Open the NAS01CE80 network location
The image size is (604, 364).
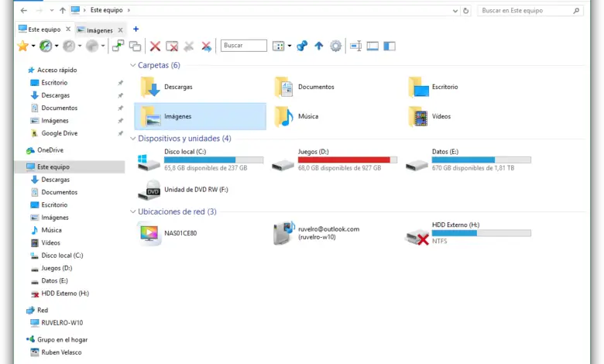[x=167, y=233]
